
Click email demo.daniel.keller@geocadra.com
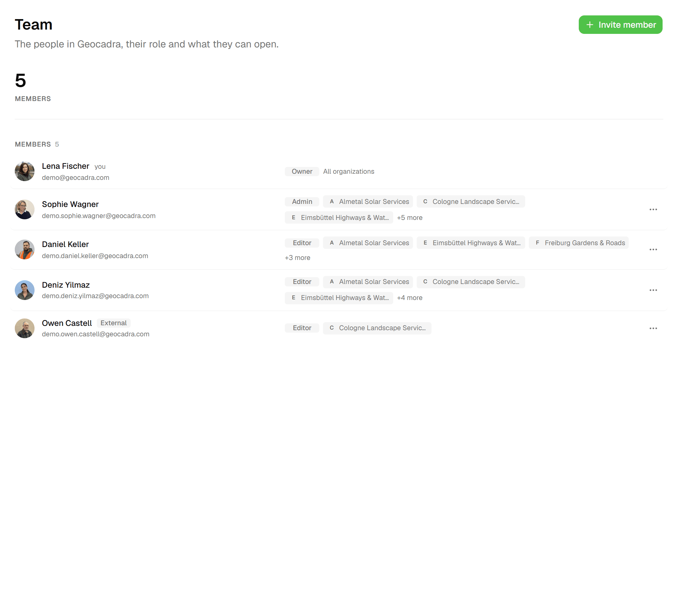[95, 256]
